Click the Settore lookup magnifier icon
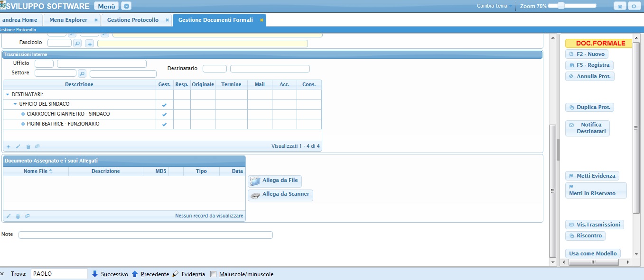This screenshot has height=280, width=644. tap(82, 73)
